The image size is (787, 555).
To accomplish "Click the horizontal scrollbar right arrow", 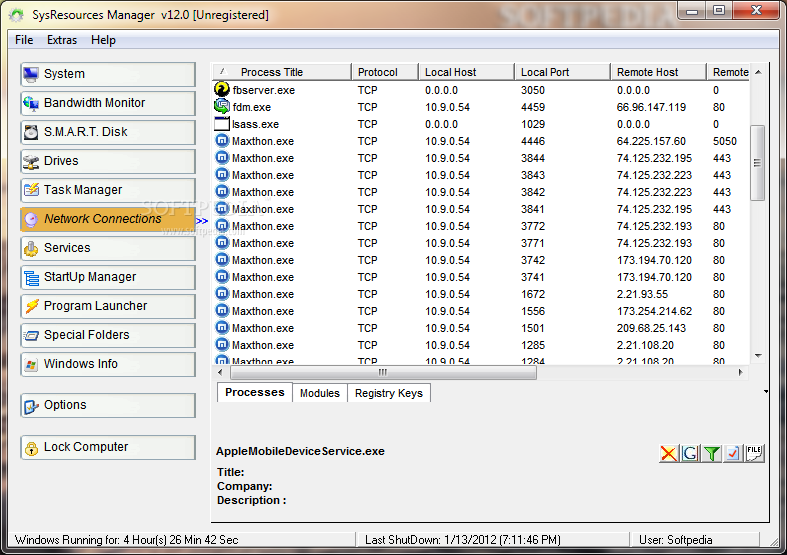I will (x=741, y=372).
